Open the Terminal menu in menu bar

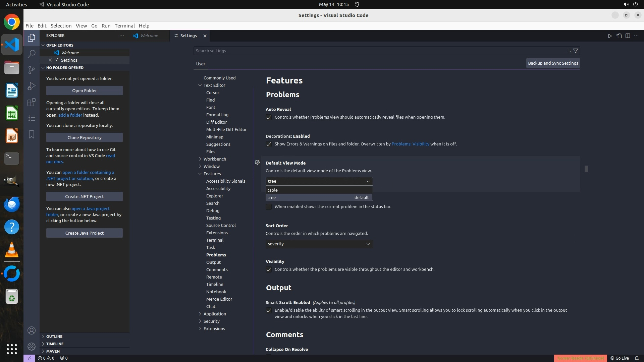pyautogui.click(x=124, y=26)
